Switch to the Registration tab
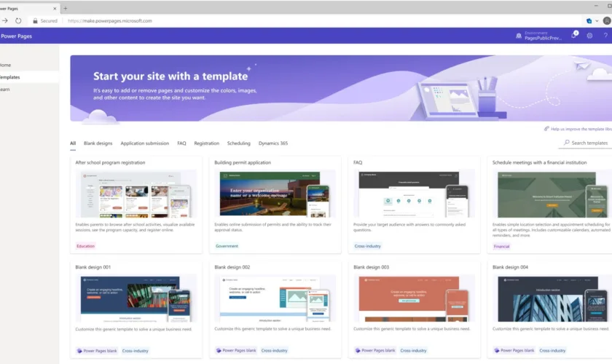612x364 pixels. [206, 143]
